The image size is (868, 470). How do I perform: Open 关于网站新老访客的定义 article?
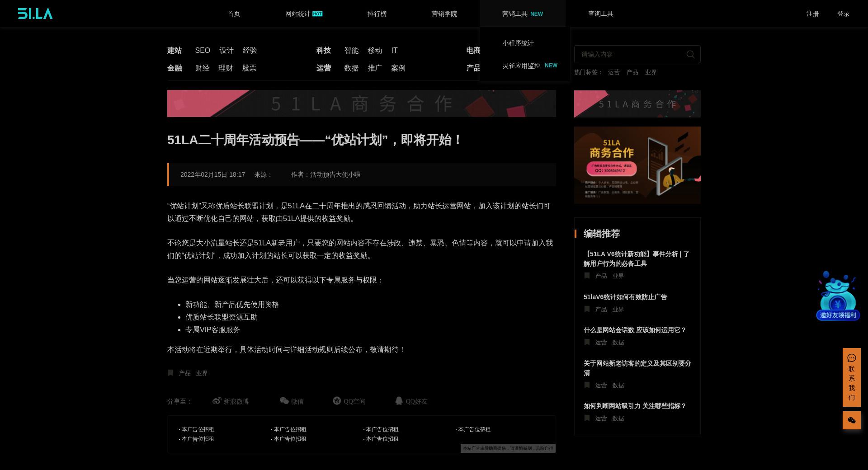(637, 368)
